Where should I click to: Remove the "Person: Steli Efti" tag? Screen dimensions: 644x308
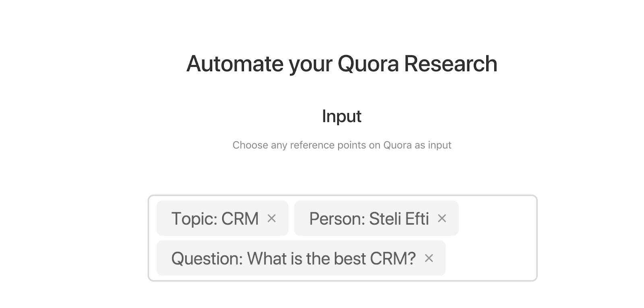442,218
